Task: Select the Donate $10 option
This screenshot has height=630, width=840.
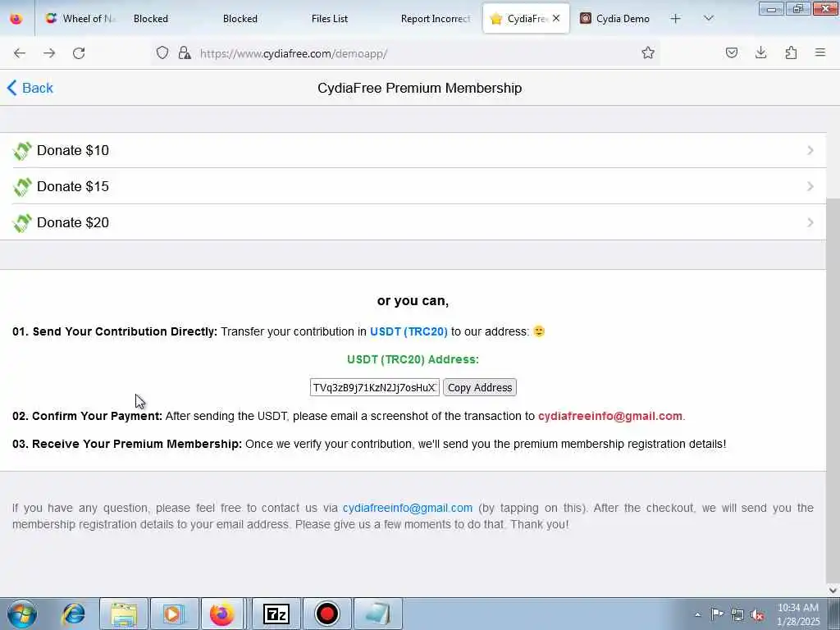Action: 413,151
